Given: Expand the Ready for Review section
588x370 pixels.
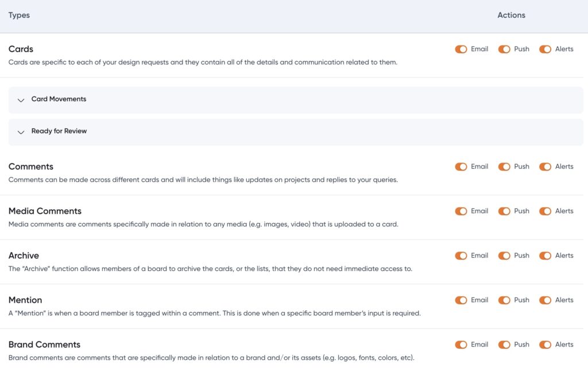Looking at the screenshot, I should click(x=59, y=132).
